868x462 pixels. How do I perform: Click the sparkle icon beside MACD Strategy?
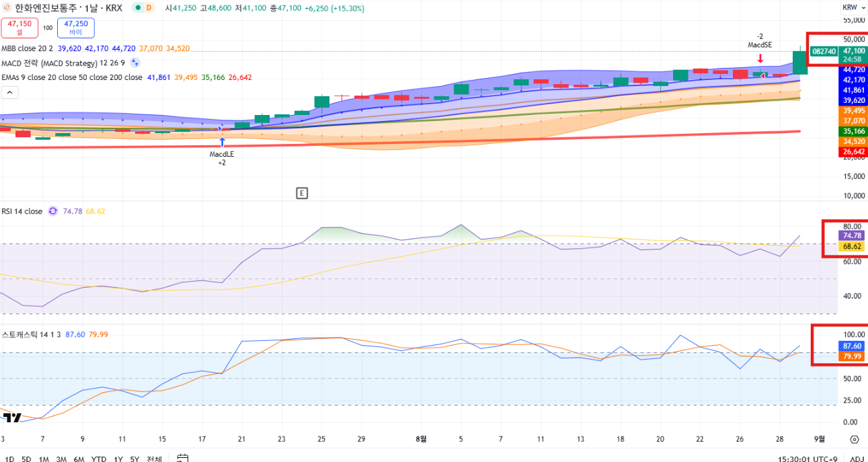click(x=134, y=63)
